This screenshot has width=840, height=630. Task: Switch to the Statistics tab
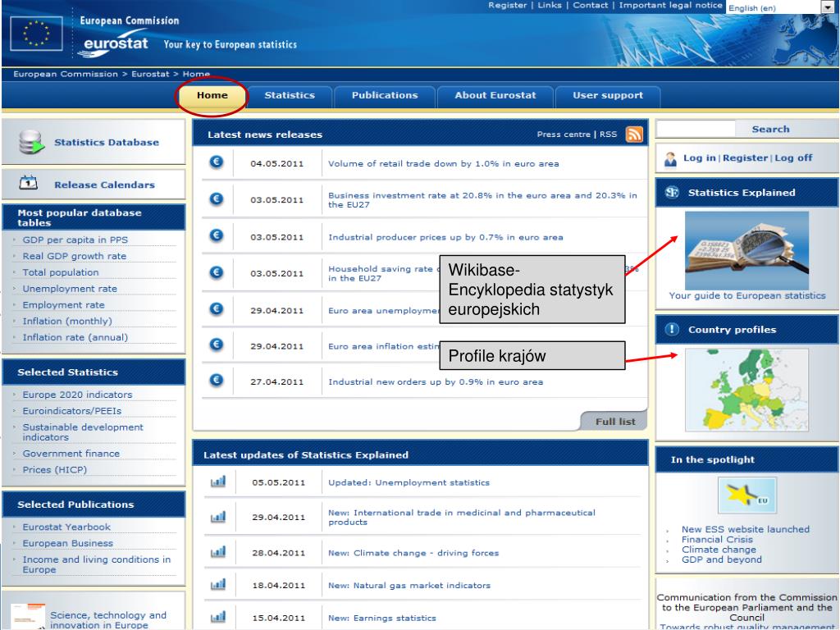click(290, 95)
